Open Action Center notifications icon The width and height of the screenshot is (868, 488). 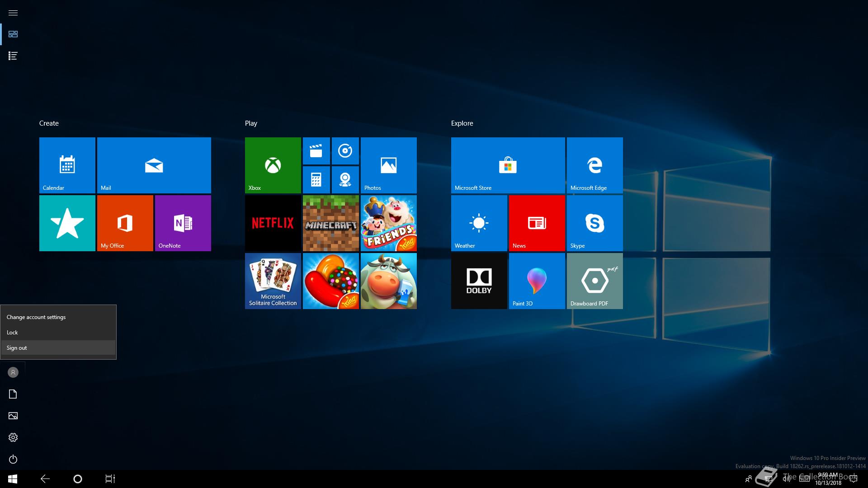(x=854, y=479)
